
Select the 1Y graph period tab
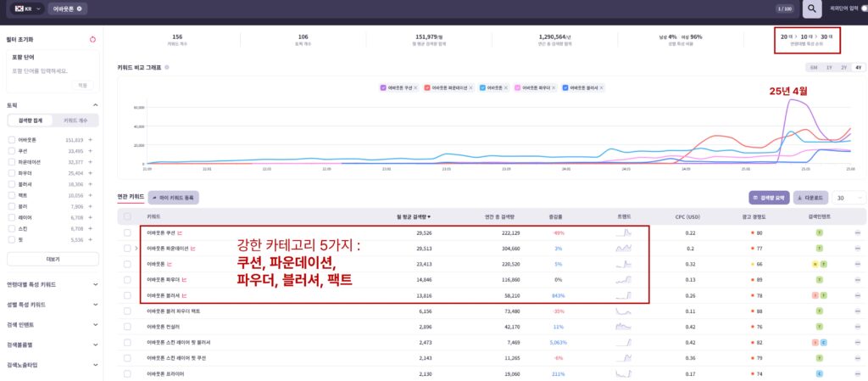point(828,67)
